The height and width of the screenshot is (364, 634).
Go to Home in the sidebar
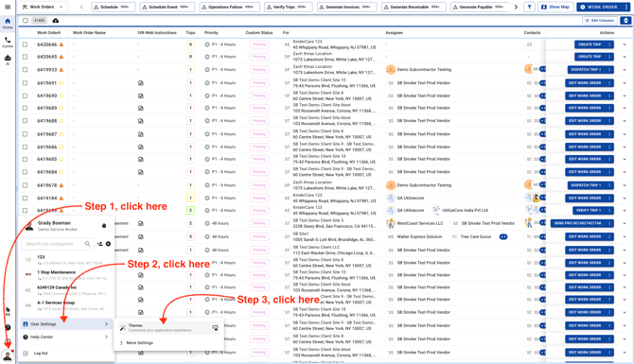point(8,23)
